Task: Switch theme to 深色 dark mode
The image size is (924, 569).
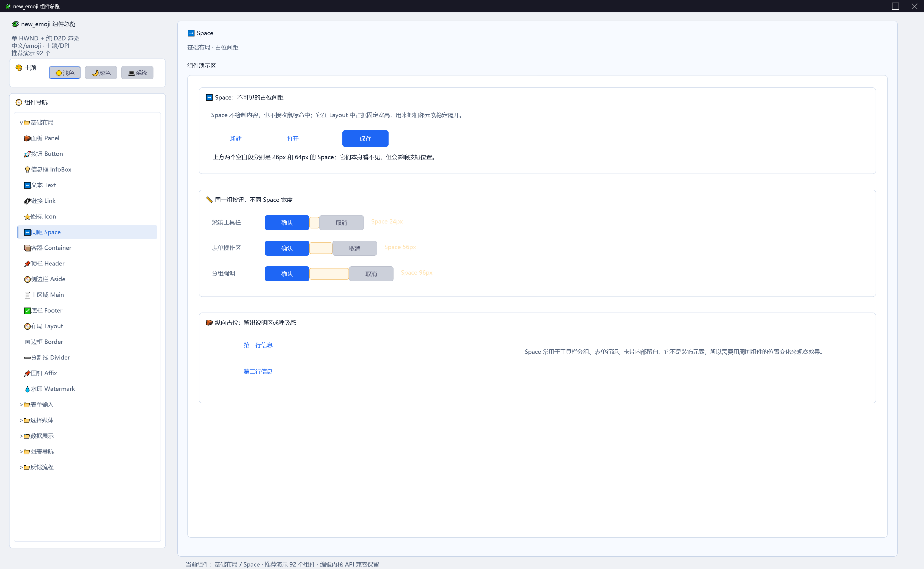Action: [x=101, y=73]
